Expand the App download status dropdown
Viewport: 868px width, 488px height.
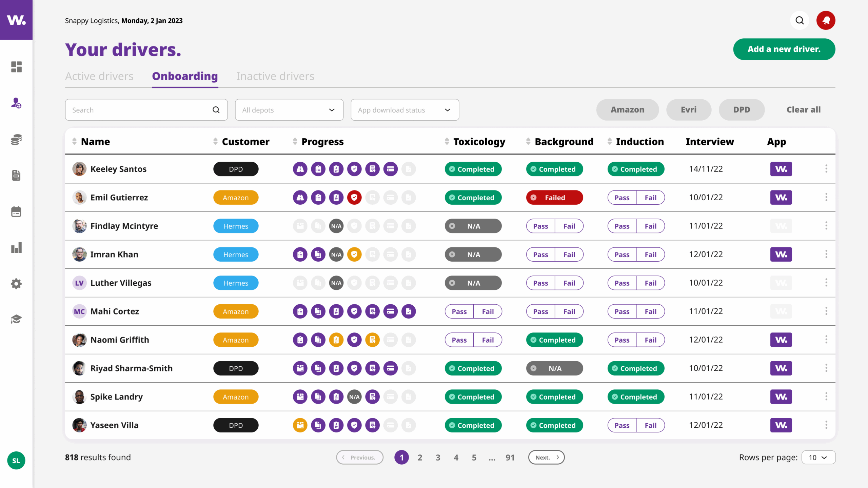pos(405,110)
